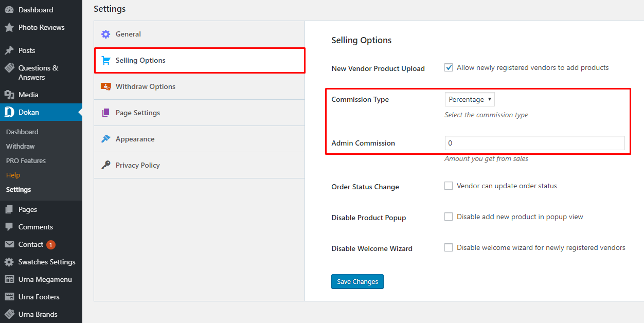Click the Appearance hammer icon

point(106,139)
